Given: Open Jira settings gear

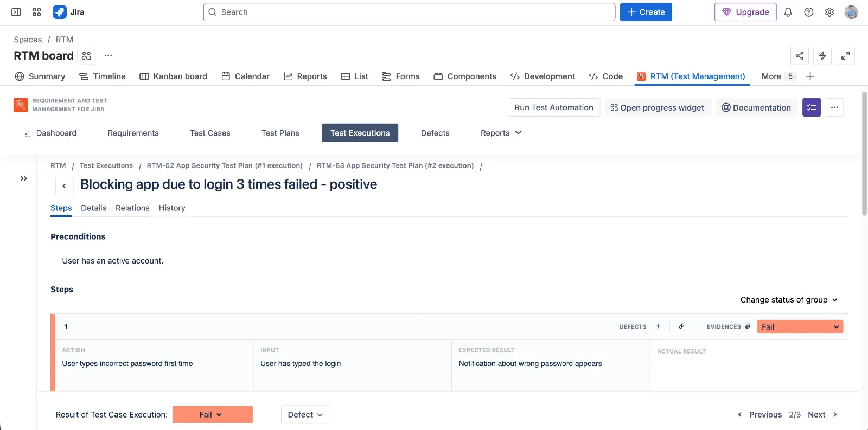Looking at the screenshot, I should (x=829, y=12).
